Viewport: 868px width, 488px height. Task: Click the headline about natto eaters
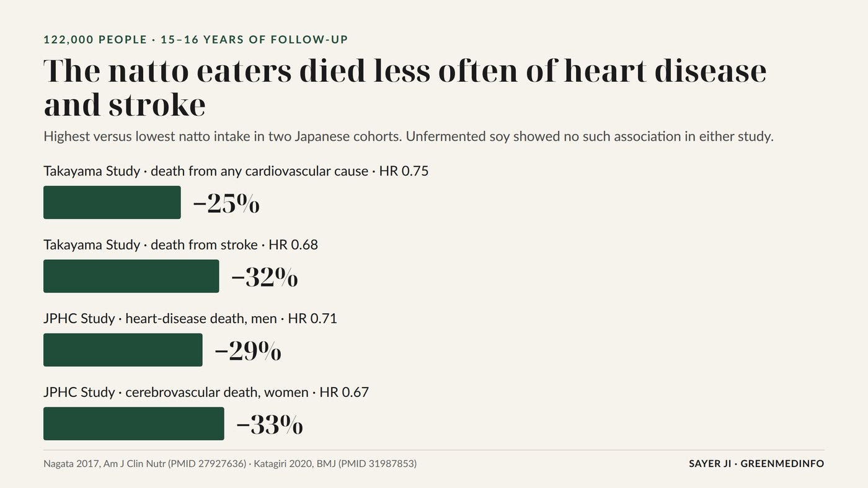(x=405, y=87)
